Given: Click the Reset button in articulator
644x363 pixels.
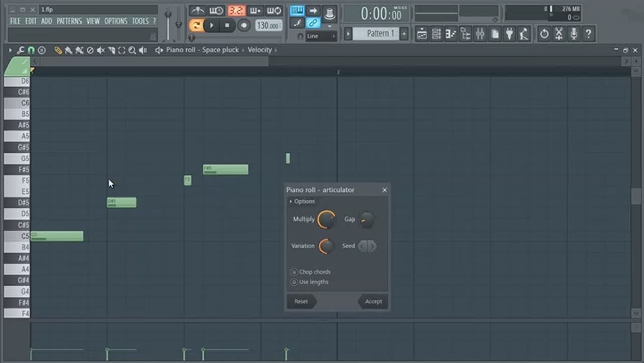Looking at the screenshot, I should pyautogui.click(x=301, y=301).
